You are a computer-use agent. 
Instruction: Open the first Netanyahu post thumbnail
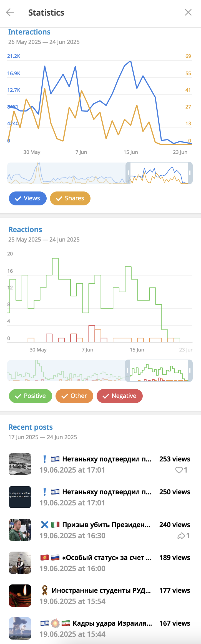(x=20, y=464)
